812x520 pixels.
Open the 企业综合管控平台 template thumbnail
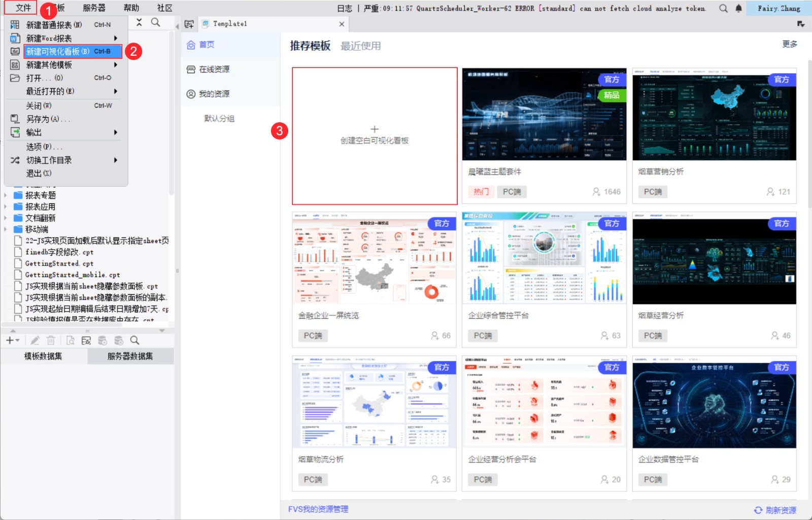[544, 258]
